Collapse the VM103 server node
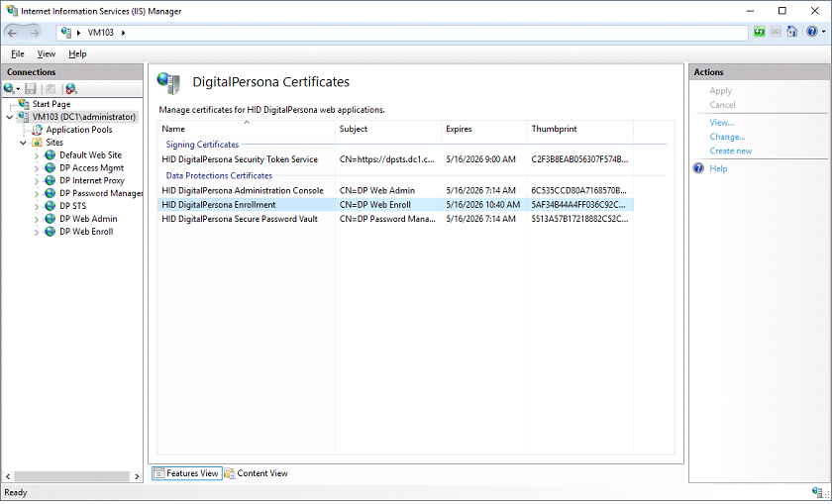The width and height of the screenshot is (832, 504). (x=10, y=117)
